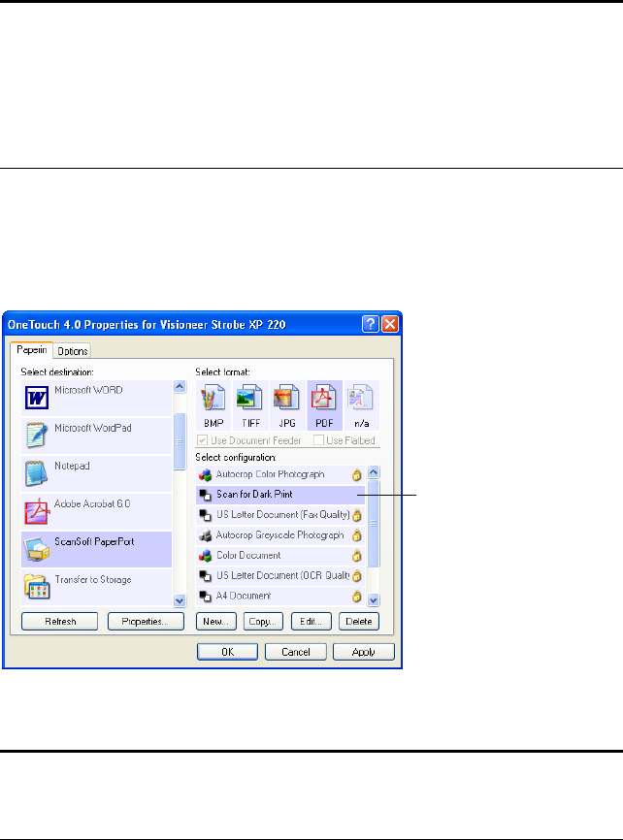Open destination Properties button

[x=146, y=622]
